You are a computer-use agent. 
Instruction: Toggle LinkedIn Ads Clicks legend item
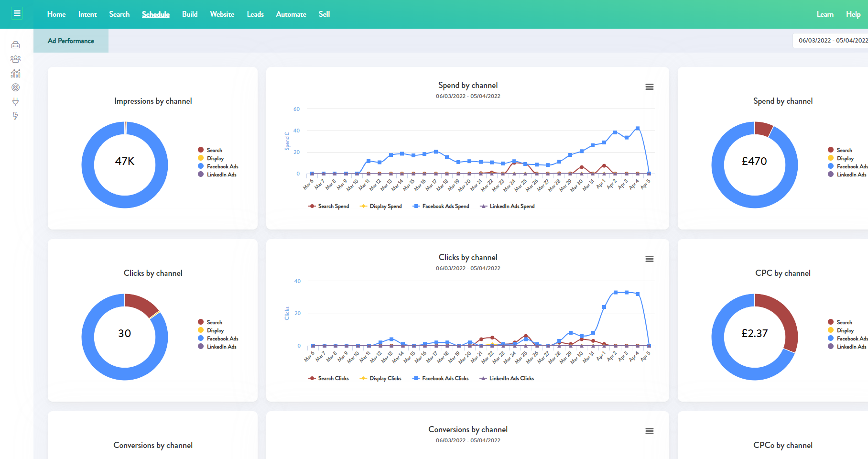507,379
